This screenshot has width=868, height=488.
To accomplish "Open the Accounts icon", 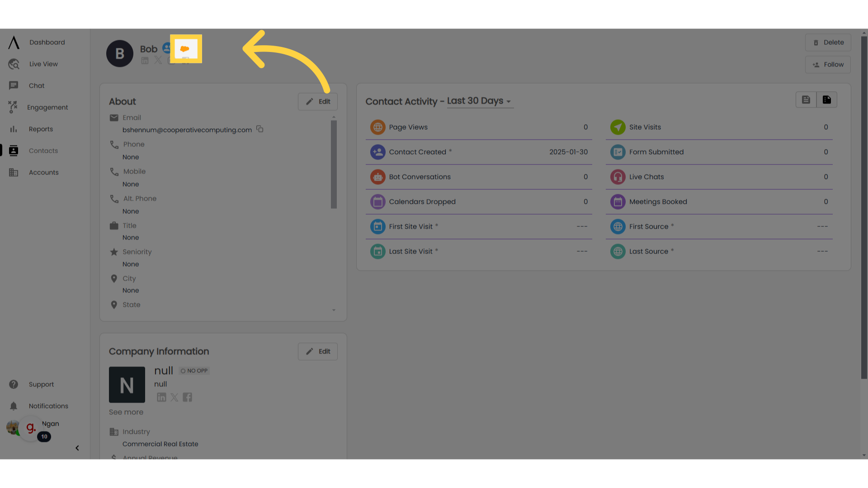I will 13,172.
